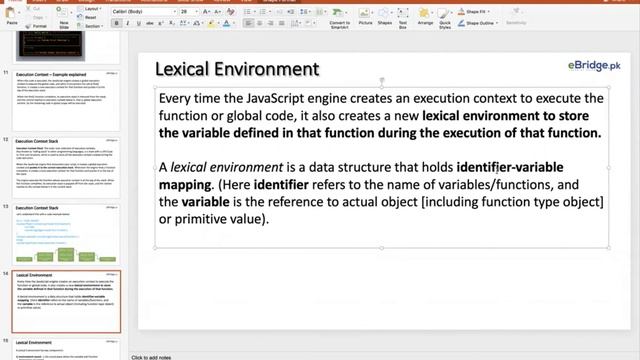Clear all formatting icon
The width and height of the screenshot is (640, 360).
pos(231,11)
